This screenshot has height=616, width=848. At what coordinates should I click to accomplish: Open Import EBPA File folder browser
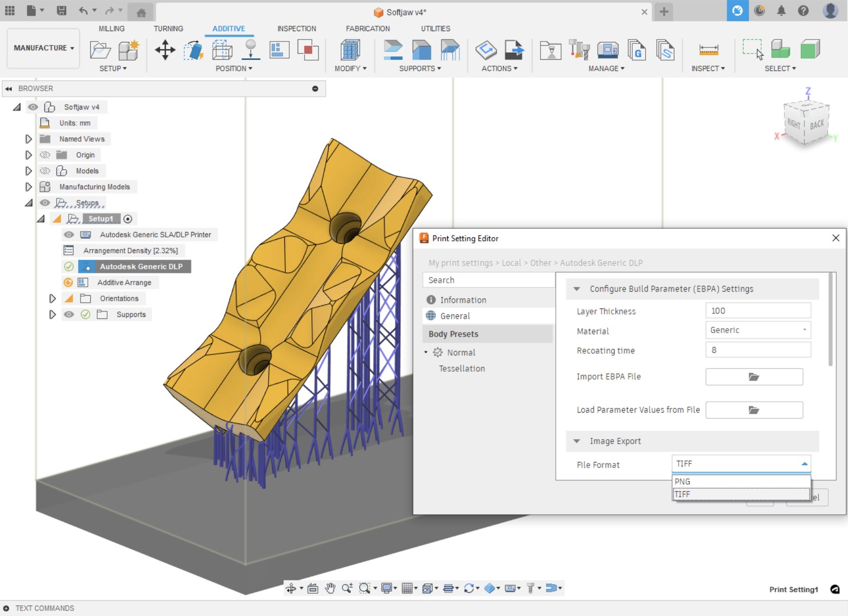click(x=754, y=377)
